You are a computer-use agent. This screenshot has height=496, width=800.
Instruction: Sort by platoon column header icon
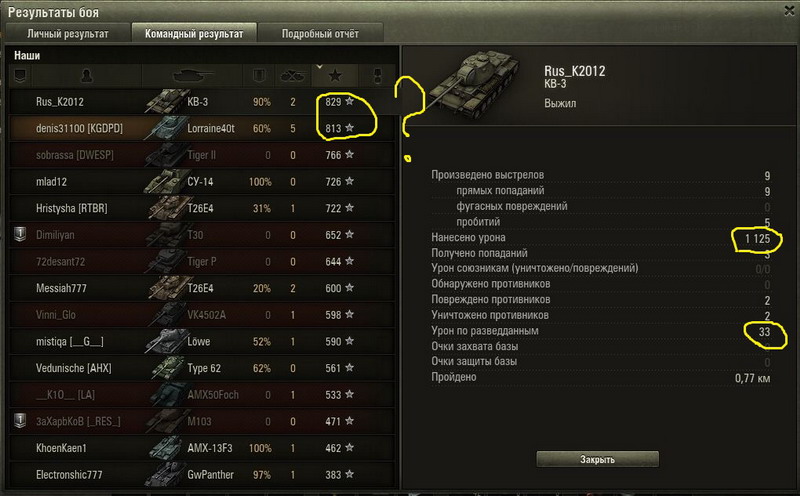20,76
